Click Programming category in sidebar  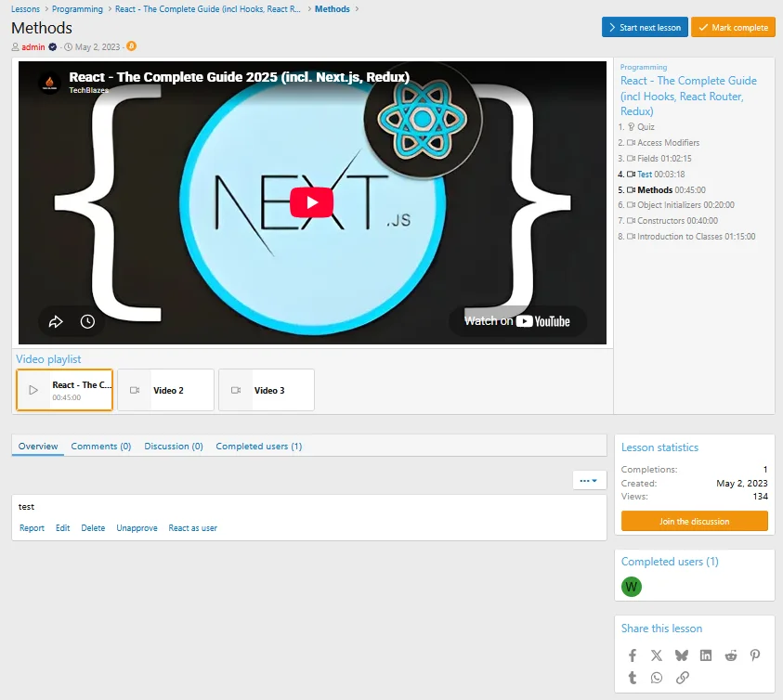(643, 67)
